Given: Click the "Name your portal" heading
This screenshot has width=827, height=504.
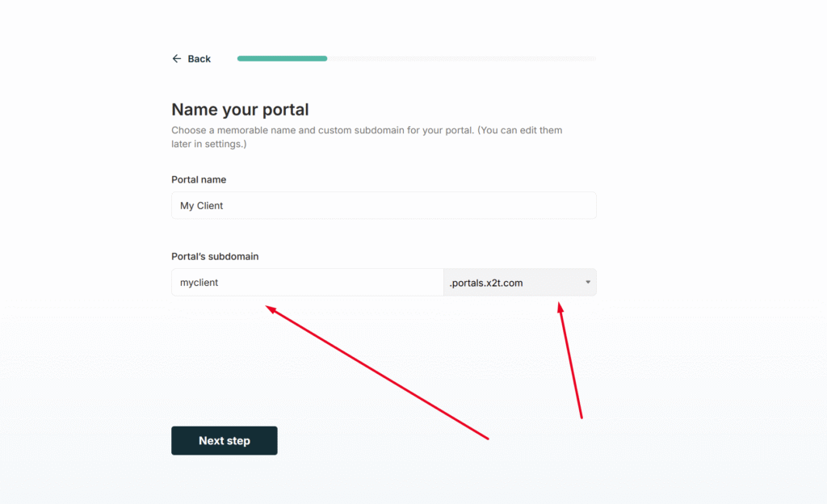Looking at the screenshot, I should click(240, 110).
